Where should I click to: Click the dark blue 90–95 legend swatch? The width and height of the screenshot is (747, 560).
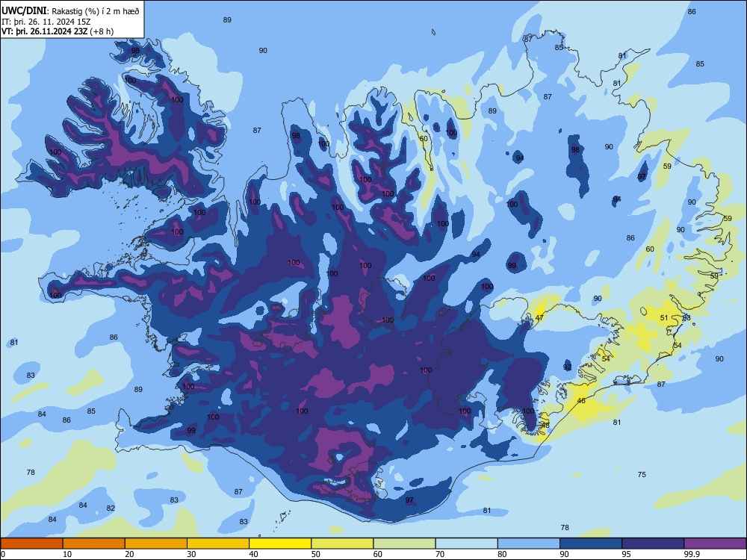point(591,544)
